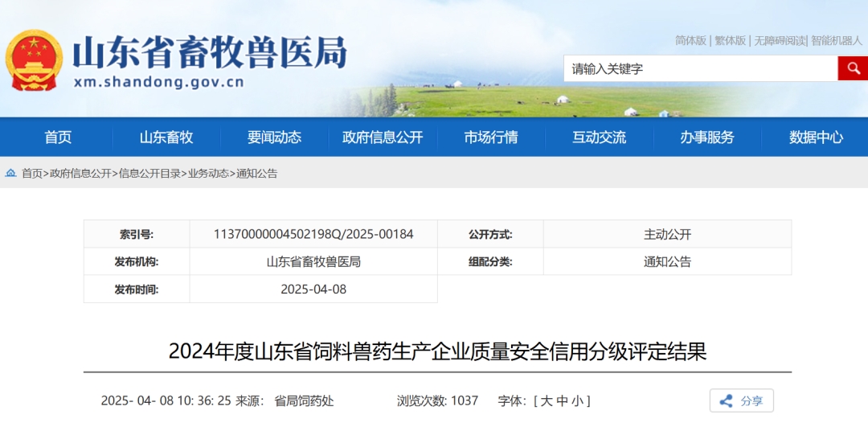868x427 pixels.
Task: Select 互动交流 in the navigation bar
Action: pos(599,138)
